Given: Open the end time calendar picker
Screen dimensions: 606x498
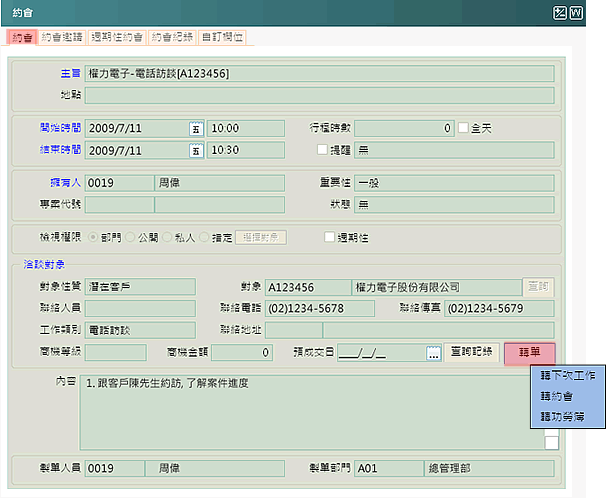Looking at the screenshot, I should coord(196,150).
